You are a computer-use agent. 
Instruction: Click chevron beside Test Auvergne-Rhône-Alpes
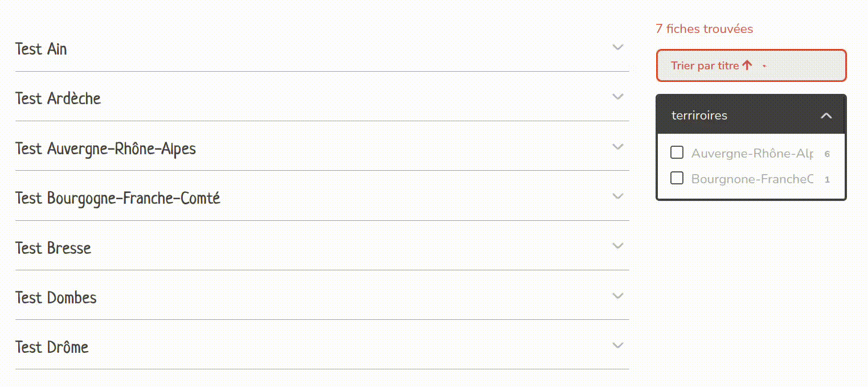[618, 147]
